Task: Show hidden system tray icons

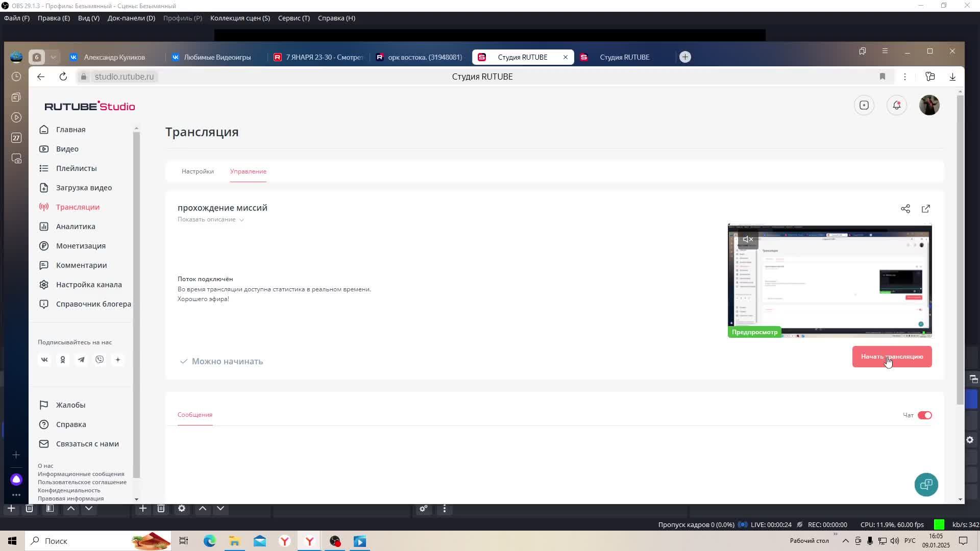Action: tap(846, 541)
